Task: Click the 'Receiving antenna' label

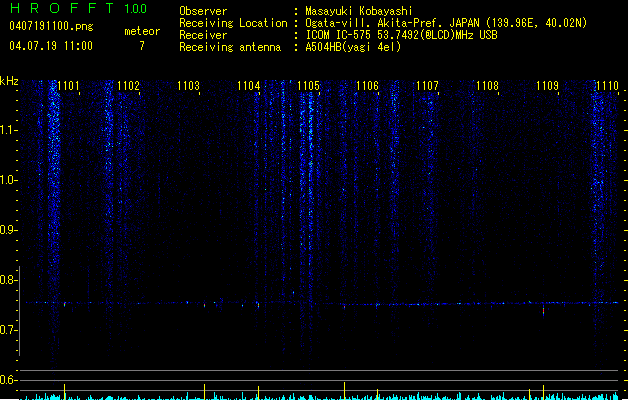Action: pos(230,47)
